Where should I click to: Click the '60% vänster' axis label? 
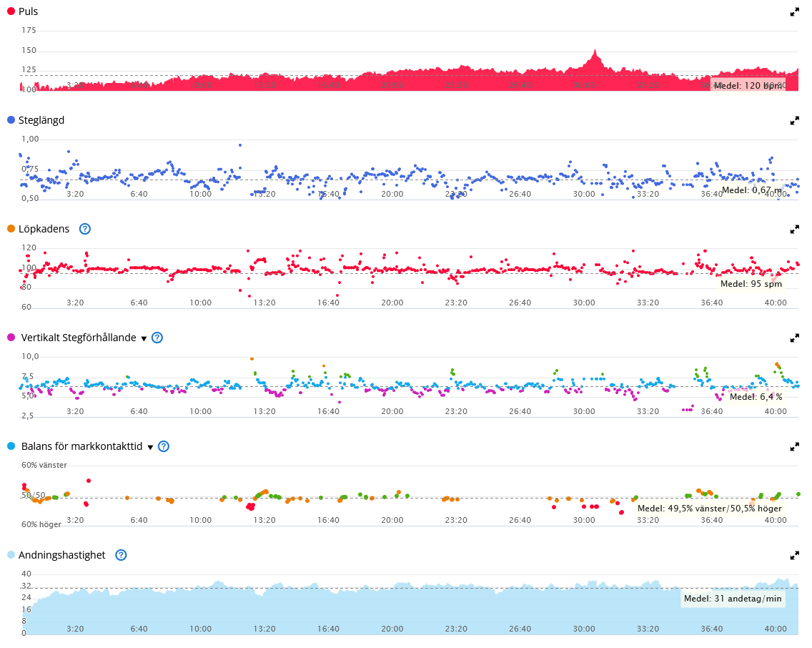[x=44, y=465]
